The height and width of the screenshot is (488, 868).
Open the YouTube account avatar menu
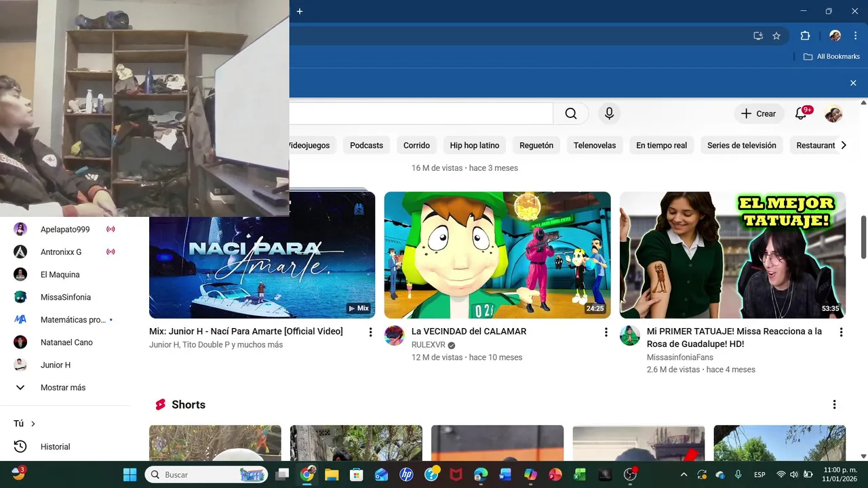coord(833,114)
